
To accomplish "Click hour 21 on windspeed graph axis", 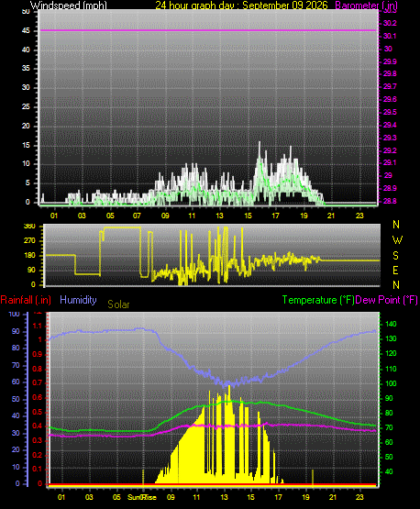I will (x=331, y=216).
